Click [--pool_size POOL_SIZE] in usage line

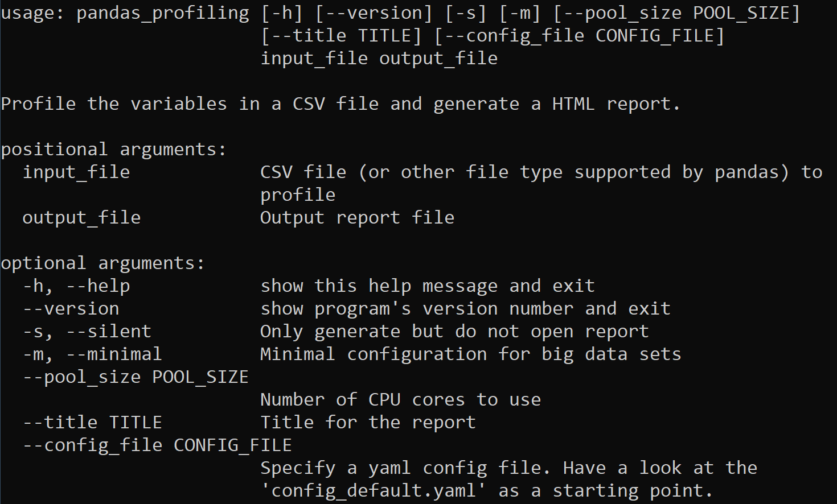pyautogui.click(x=677, y=13)
